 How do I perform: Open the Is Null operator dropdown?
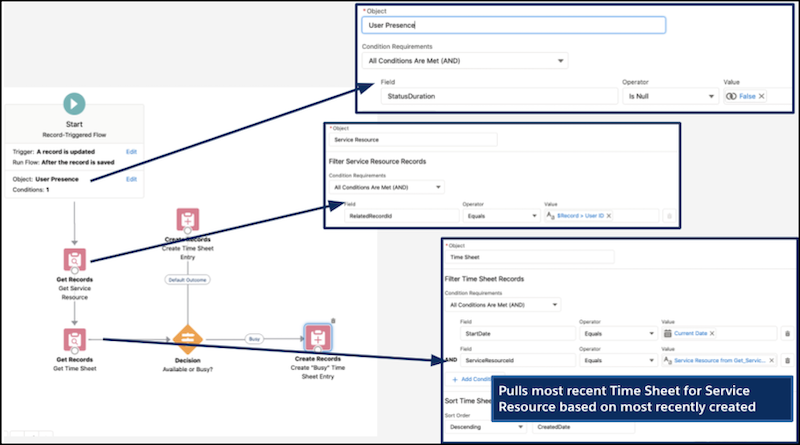(670, 96)
